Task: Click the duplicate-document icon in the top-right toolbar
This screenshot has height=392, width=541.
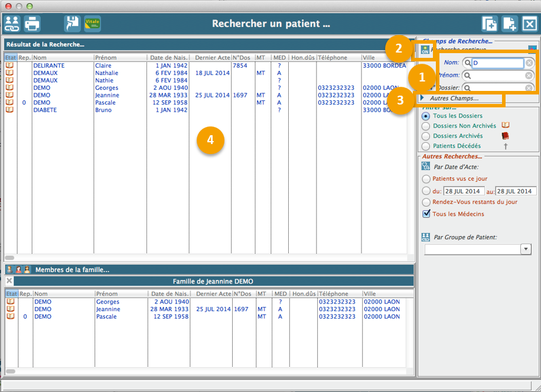Action: point(489,24)
